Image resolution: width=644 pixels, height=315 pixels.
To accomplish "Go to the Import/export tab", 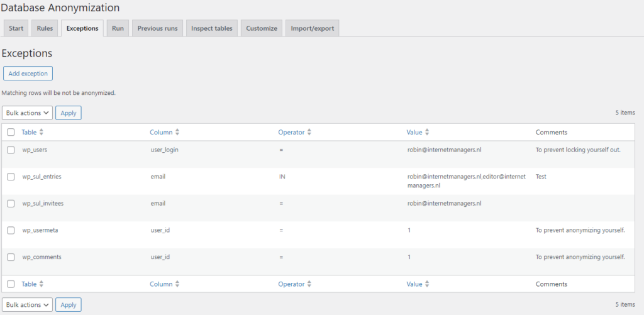I will tap(313, 28).
